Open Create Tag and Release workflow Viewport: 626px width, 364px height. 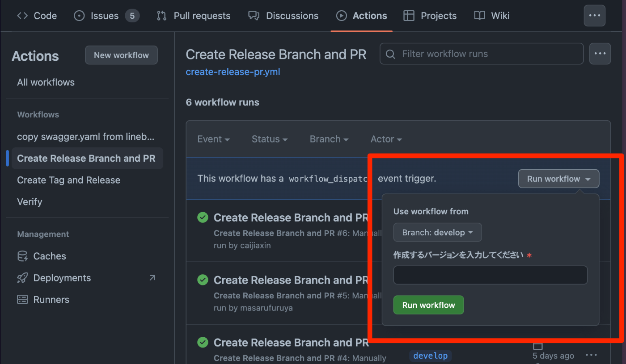[x=68, y=180]
